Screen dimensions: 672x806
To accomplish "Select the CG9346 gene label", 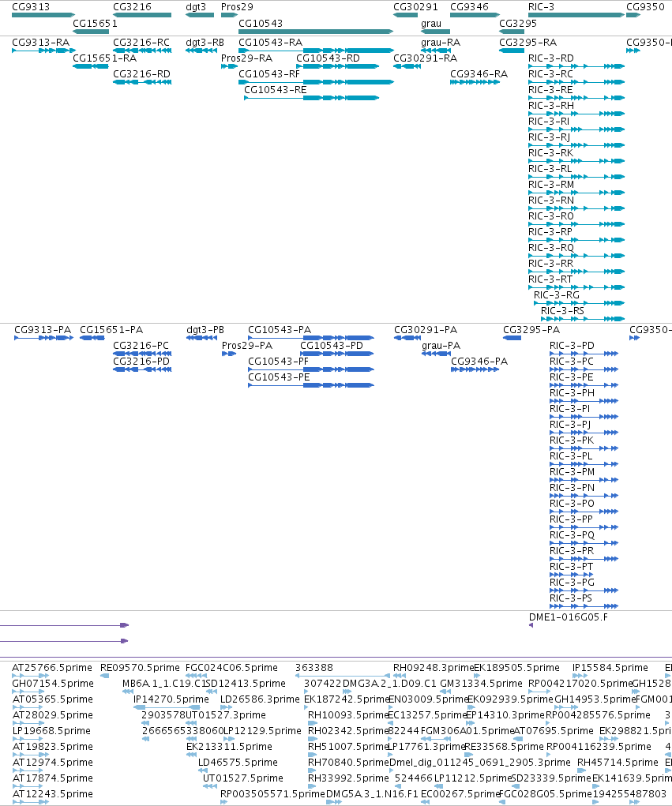I will pos(469,6).
